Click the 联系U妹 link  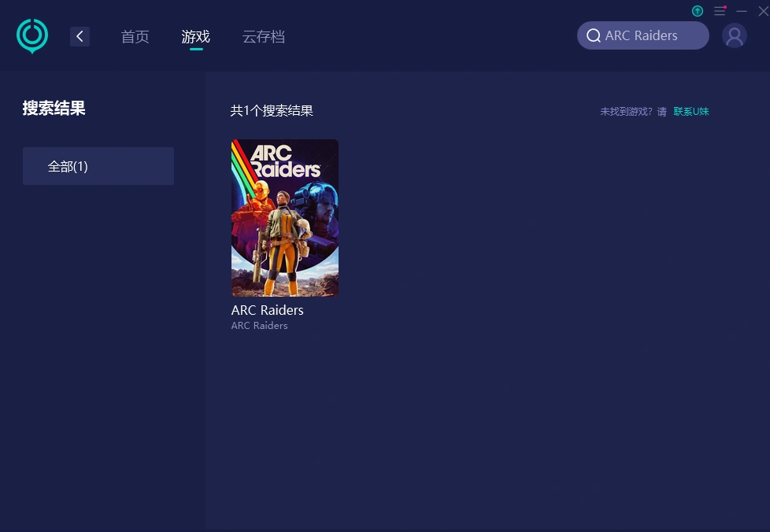click(691, 112)
